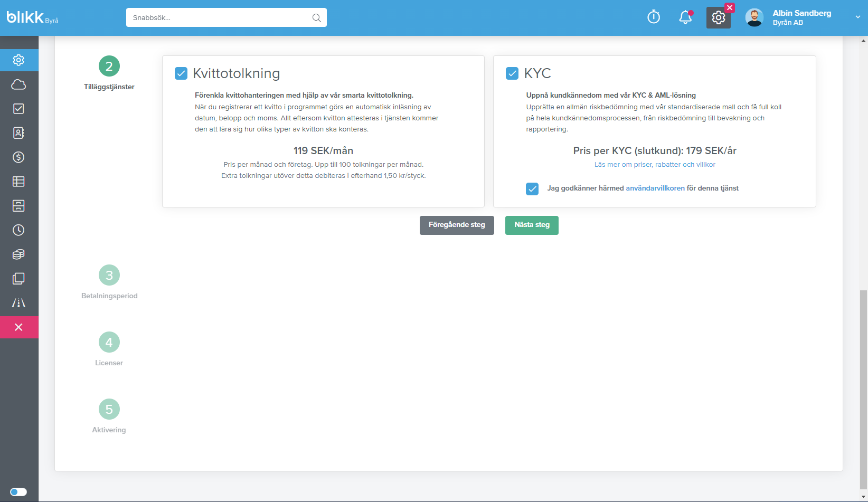868x502 pixels.
Task: Click the Nästa steg button
Action: click(532, 225)
